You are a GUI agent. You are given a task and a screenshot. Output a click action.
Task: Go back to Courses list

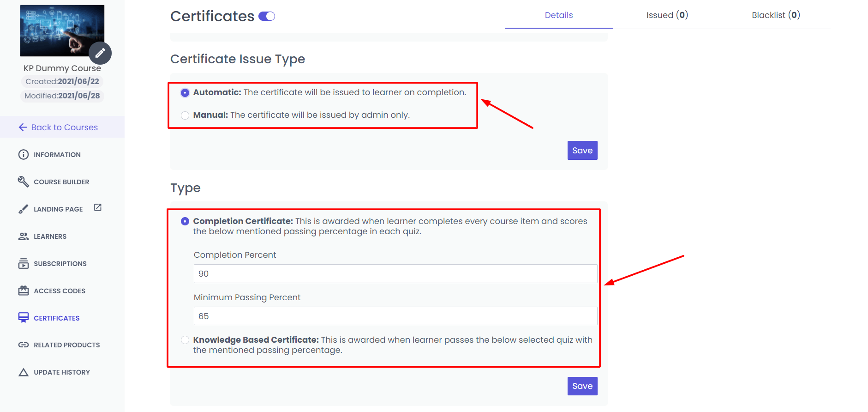tap(59, 127)
